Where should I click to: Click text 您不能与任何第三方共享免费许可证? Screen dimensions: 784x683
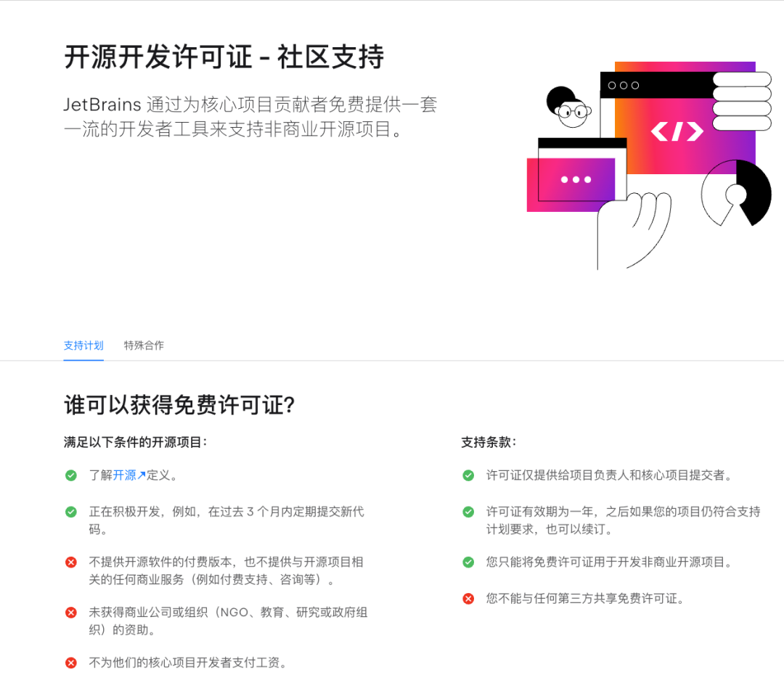(586, 599)
